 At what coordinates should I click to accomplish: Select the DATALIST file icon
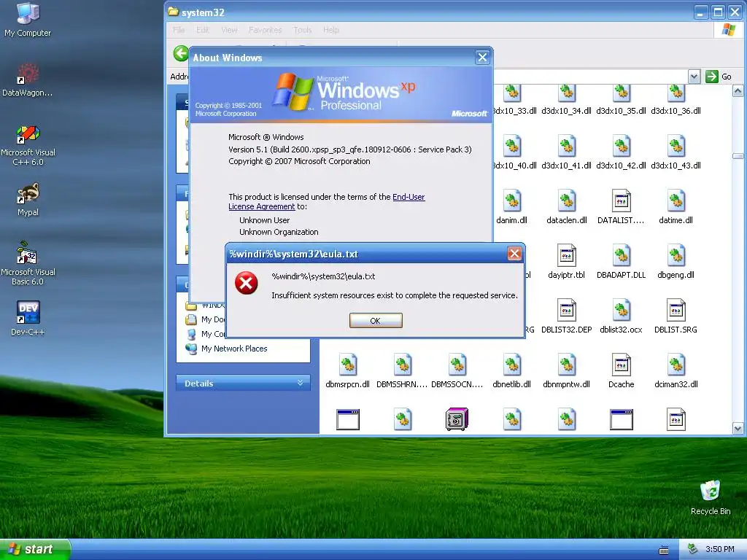pyautogui.click(x=621, y=201)
